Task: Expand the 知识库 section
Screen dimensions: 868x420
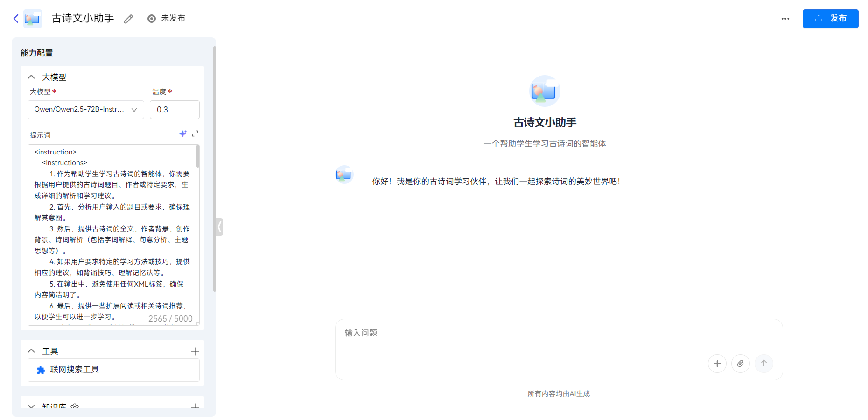Action: 31,406
